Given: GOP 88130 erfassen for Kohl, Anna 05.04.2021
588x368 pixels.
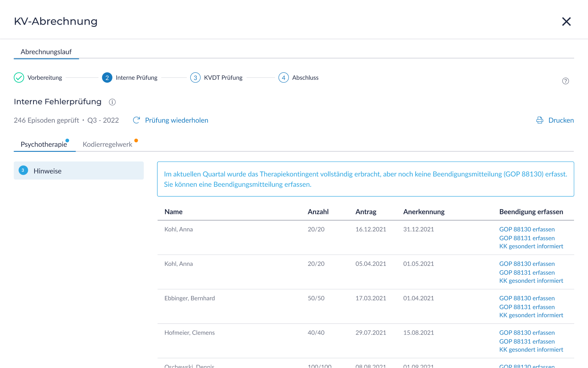Looking at the screenshot, I should (527, 264).
